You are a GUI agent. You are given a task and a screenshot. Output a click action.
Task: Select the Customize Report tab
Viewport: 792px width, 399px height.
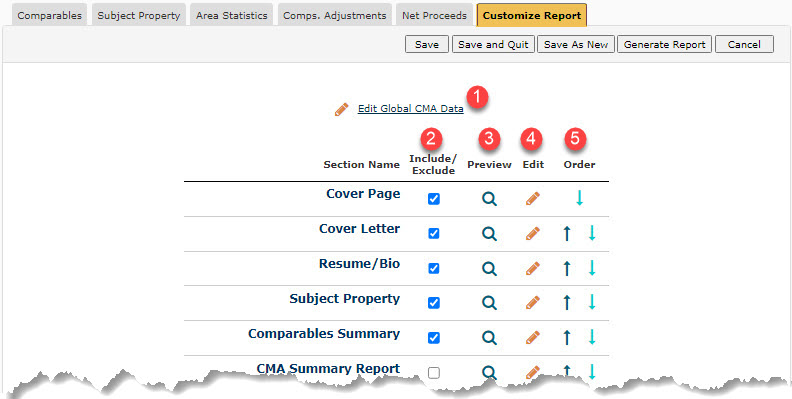click(x=531, y=15)
